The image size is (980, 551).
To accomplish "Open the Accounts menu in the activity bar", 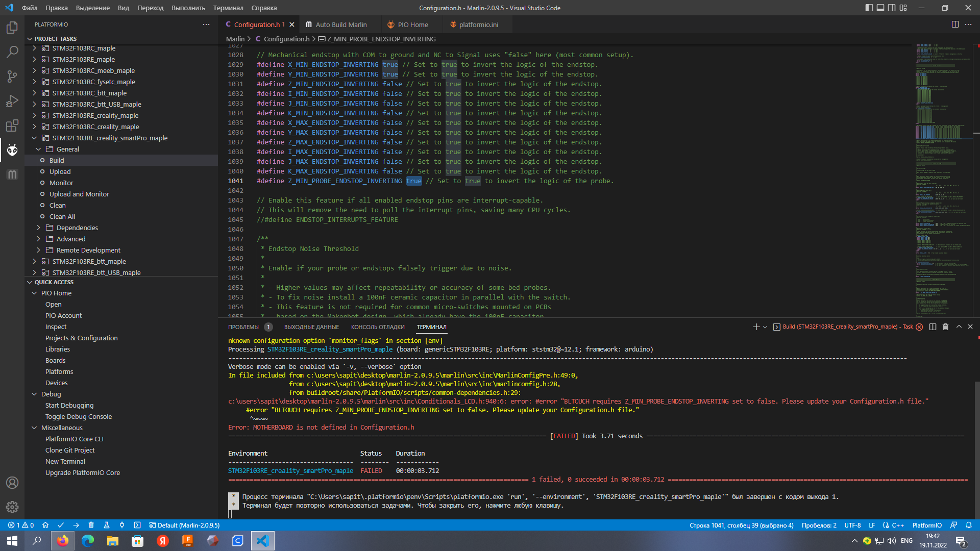I will 12,483.
